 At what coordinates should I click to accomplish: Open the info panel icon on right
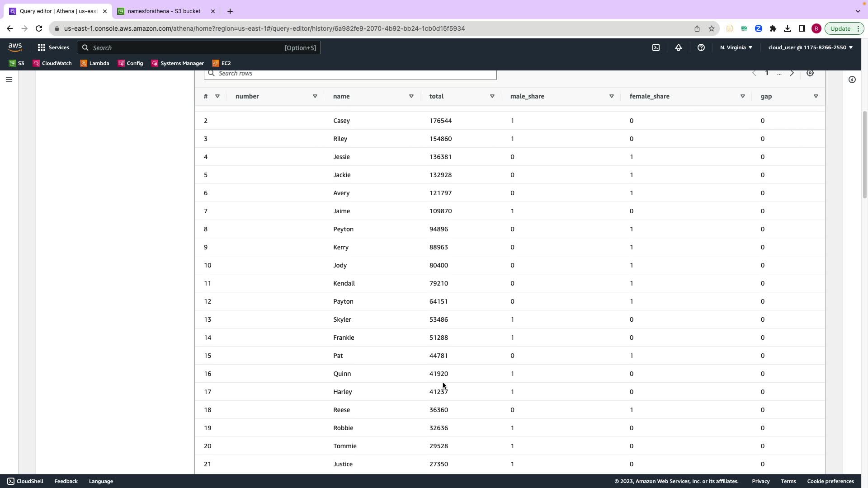[x=852, y=80]
